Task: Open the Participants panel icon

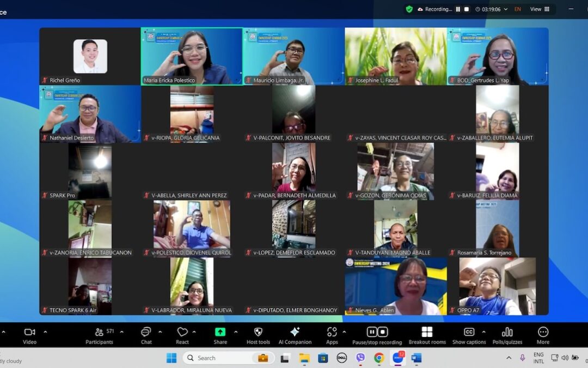Action: tap(99, 332)
